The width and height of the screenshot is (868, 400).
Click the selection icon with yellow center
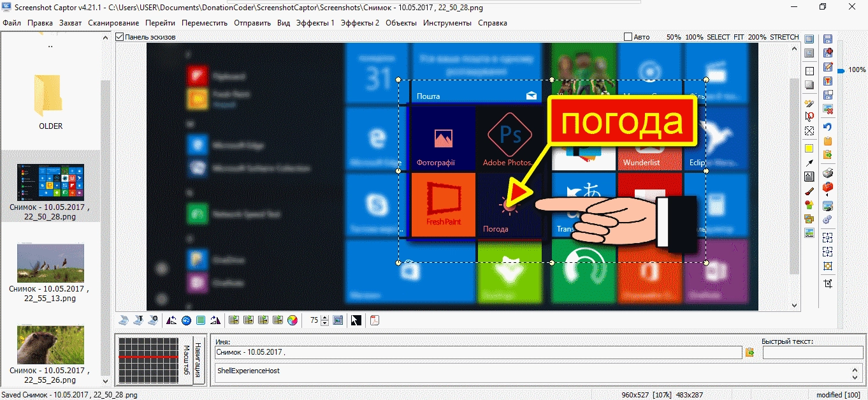click(828, 265)
